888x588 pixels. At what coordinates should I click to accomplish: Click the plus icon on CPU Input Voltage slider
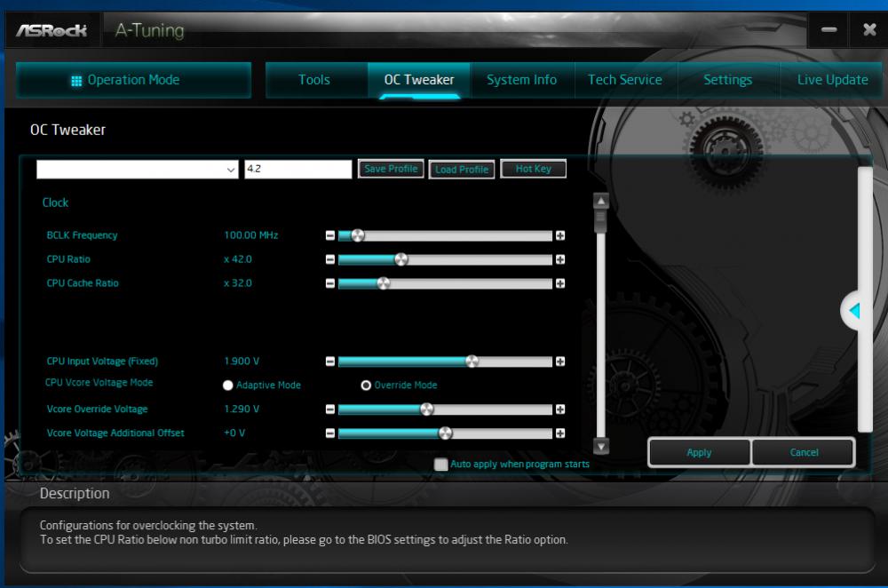(561, 361)
